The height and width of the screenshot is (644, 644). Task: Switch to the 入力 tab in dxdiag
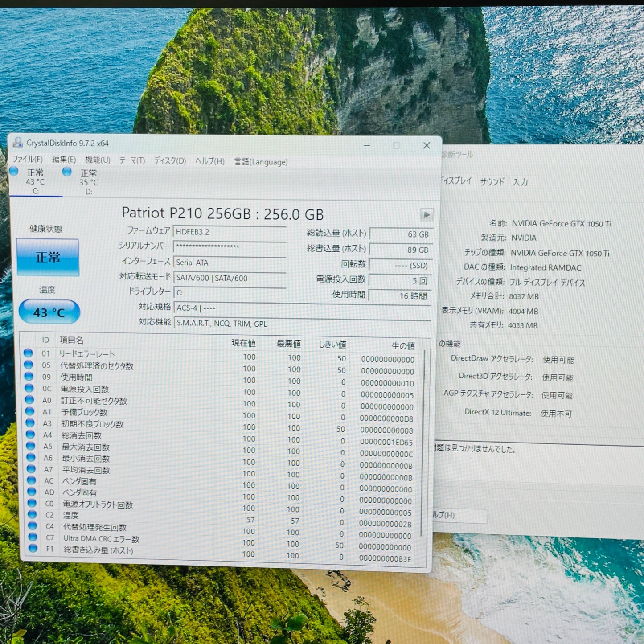521,182
